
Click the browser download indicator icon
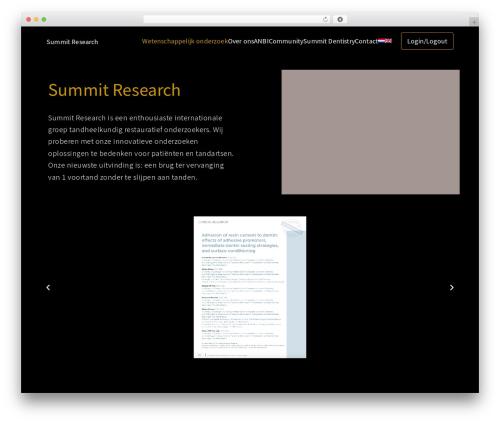[340, 19]
